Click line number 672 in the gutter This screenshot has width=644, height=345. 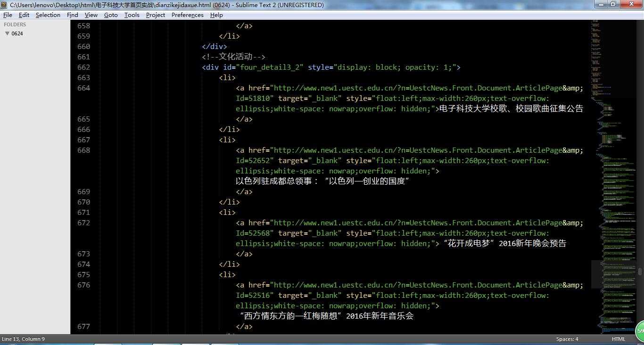click(83, 223)
